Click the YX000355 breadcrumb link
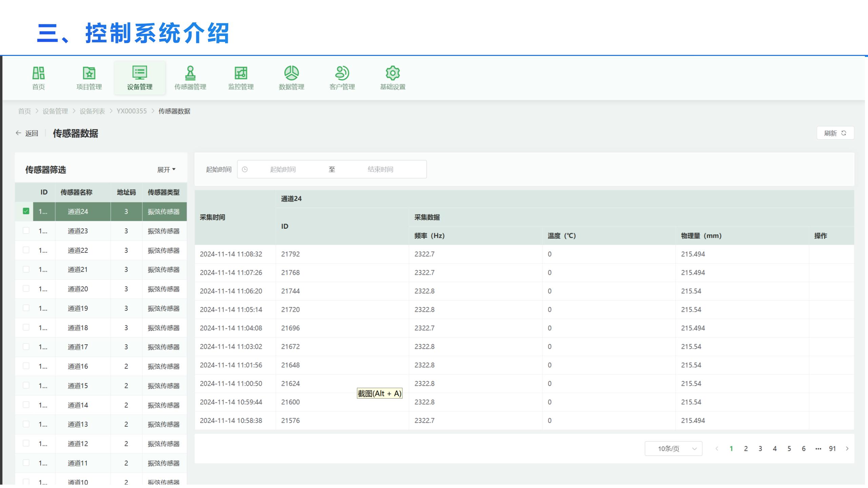868x488 pixels. (132, 111)
